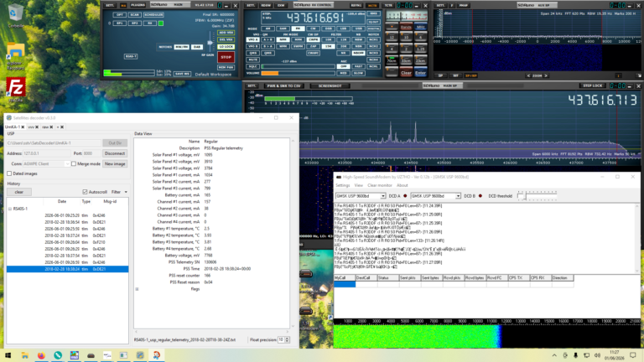This screenshot has width=644, height=362.
Task: Click the green indicator square in SDRuno Main
Action: click(x=161, y=23)
